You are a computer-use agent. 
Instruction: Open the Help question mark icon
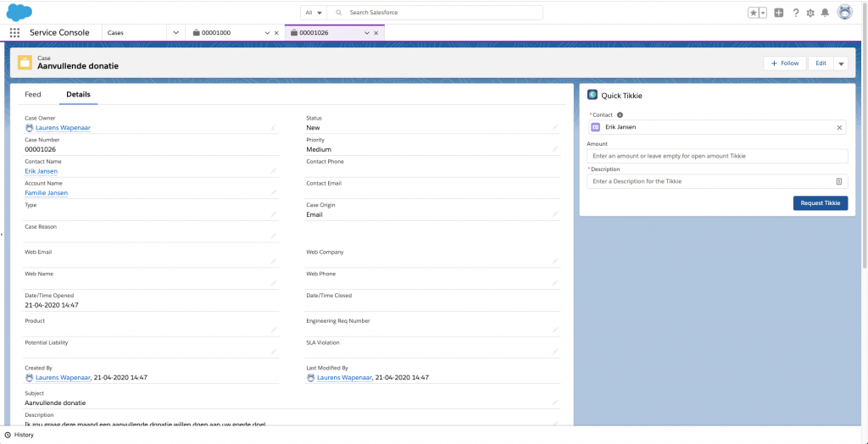coord(796,13)
